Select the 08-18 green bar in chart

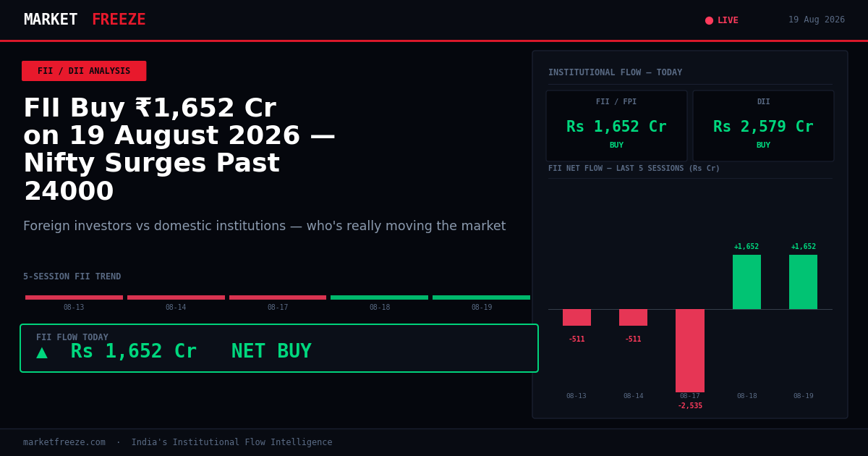click(746, 282)
